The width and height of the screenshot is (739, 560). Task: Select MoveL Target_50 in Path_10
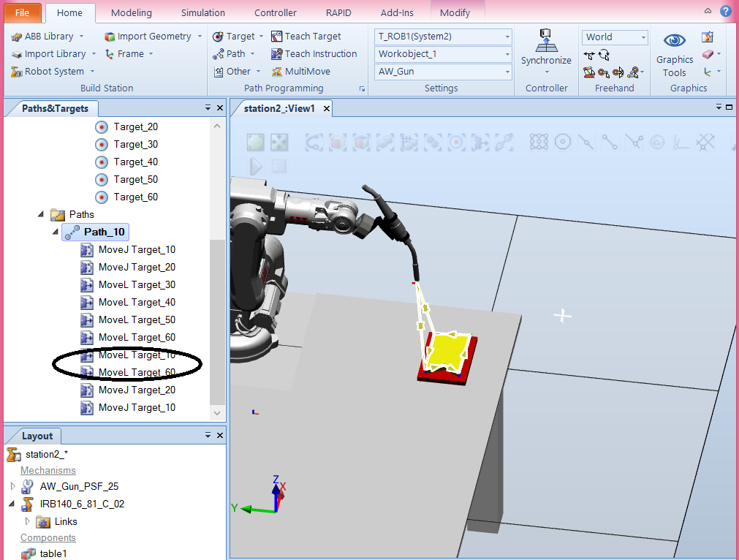tap(137, 319)
